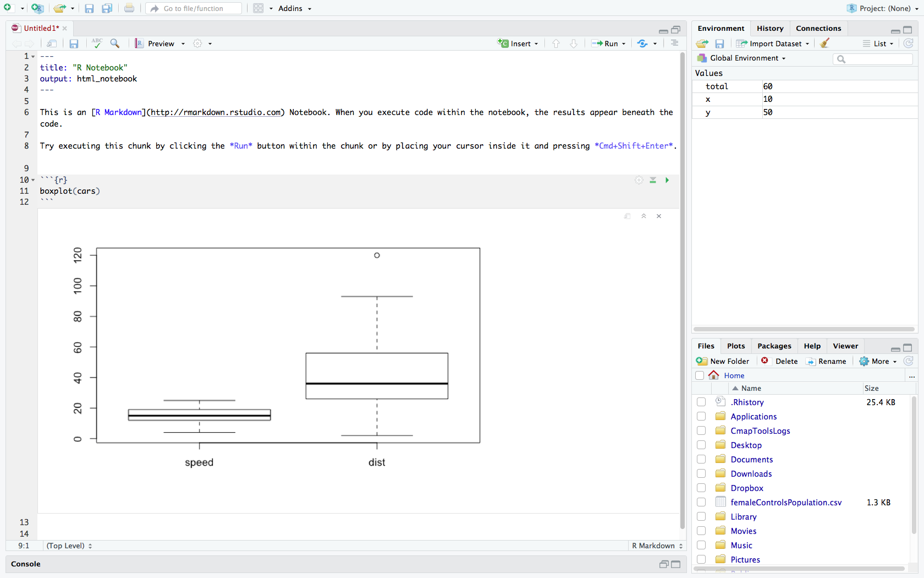
Task: Save all open documents
Action: click(107, 8)
